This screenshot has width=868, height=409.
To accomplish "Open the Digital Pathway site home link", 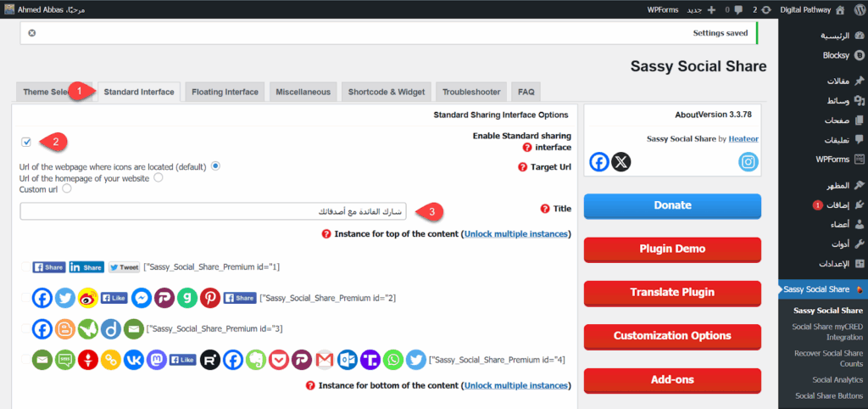I will point(813,9).
